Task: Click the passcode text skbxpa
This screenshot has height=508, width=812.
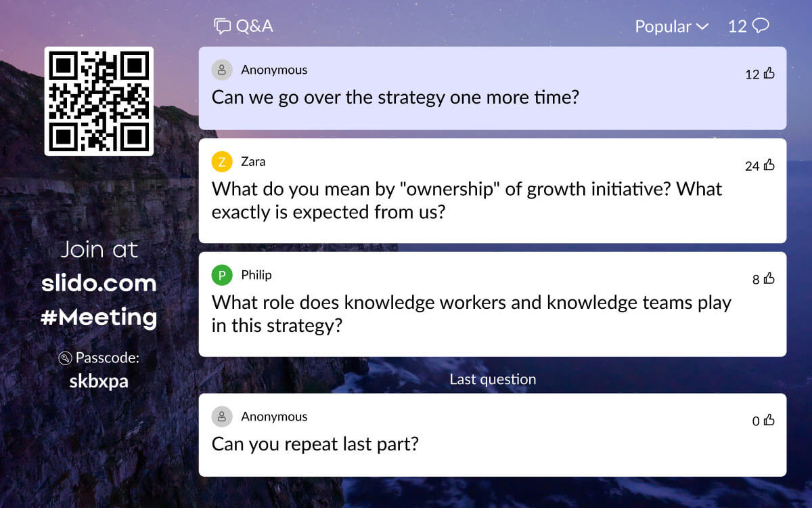Action: point(99,381)
